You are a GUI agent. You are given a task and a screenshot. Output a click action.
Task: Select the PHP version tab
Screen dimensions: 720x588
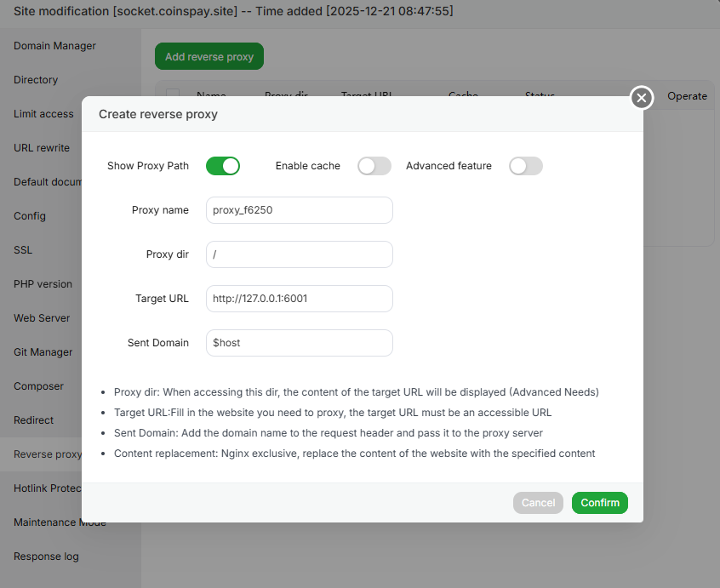[x=43, y=284]
